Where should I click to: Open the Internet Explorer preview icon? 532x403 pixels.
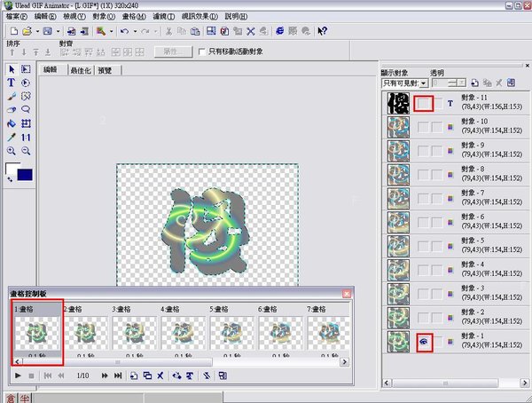point(279,31)
